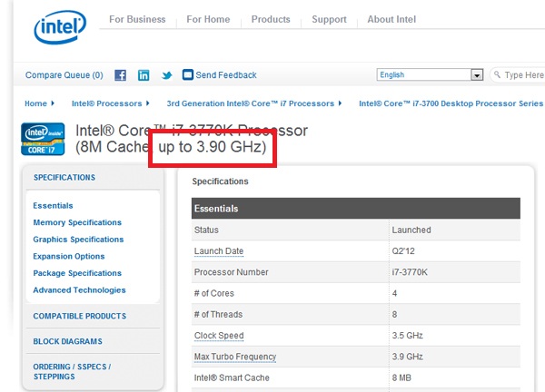The height and width of the screenshot is (392, 545).
Task: Open COMPATIBLE PRODUCTS section
Action: (80, 316)
